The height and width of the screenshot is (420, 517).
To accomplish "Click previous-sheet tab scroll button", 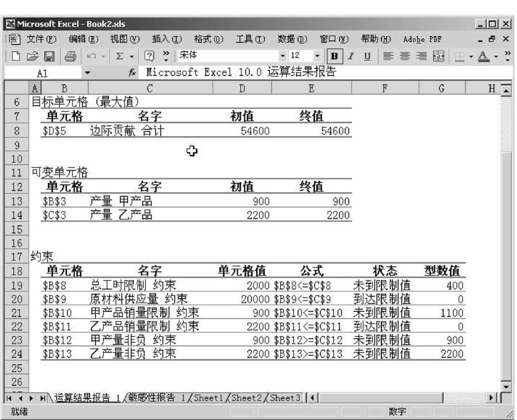I will click(21, 398).
